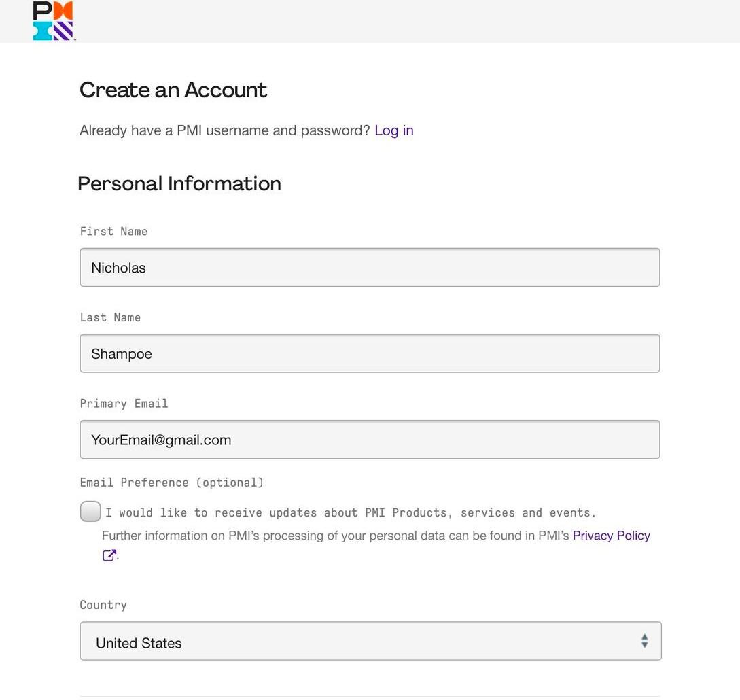Viewport: 740px width, 700px height.
Task: Open the United States country dropdown
Action: coord(370,641)
